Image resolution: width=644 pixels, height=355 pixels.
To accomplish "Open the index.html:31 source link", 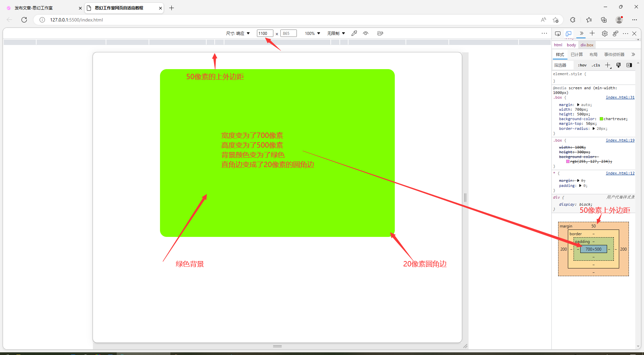I will (620, 97).
